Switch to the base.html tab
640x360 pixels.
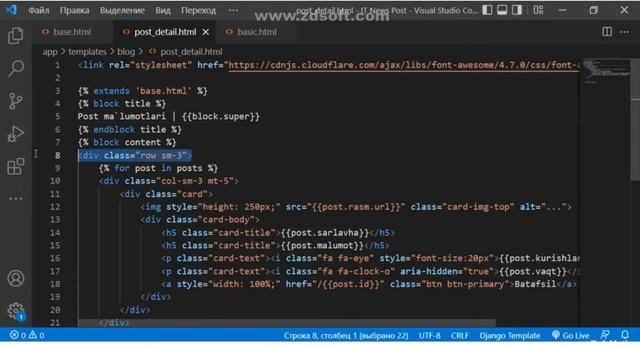pos(72,32)
